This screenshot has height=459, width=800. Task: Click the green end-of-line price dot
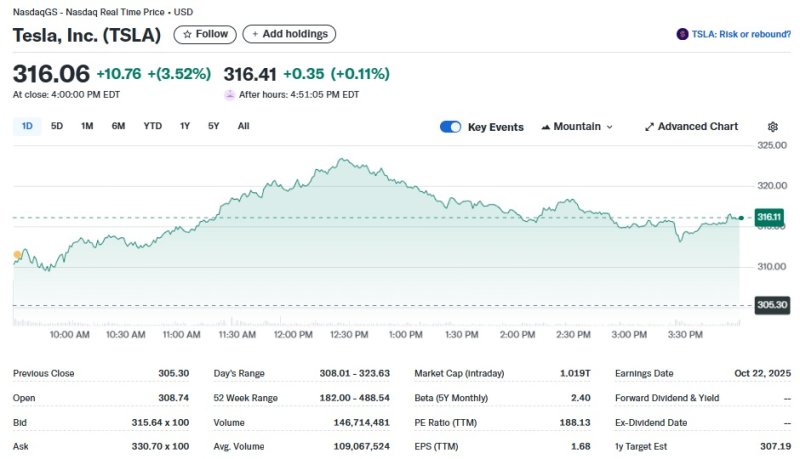(x=741, y=218)
